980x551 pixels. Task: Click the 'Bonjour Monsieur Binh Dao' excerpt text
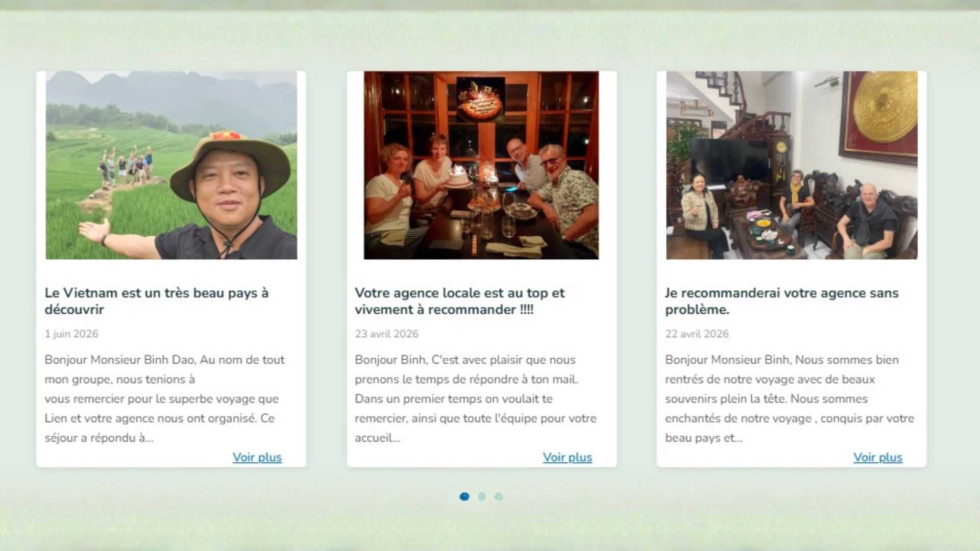pos(165,398)
